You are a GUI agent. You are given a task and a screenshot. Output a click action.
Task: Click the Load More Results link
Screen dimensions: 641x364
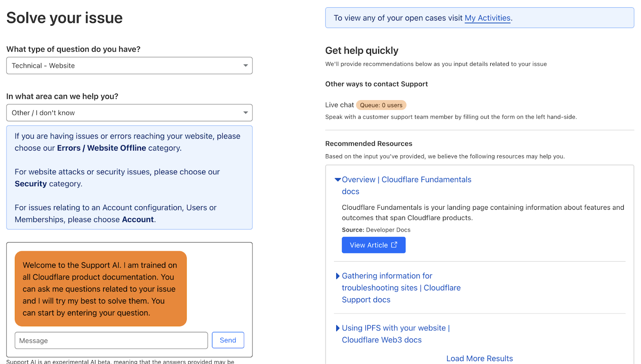[479, 358]
